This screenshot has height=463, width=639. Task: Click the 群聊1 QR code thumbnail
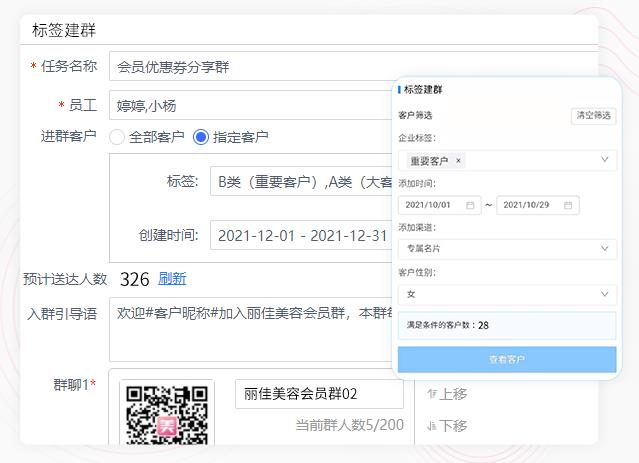pos(167,414)
